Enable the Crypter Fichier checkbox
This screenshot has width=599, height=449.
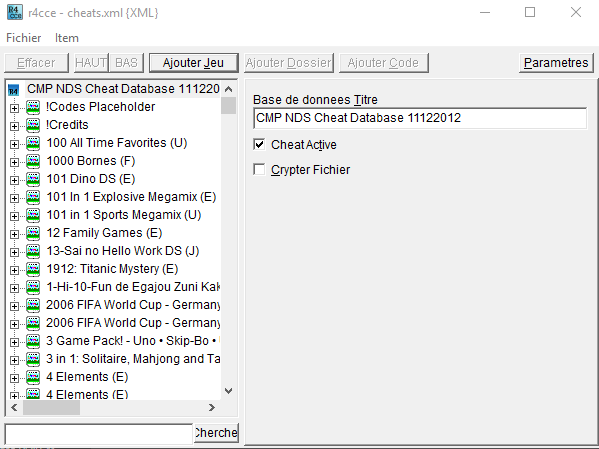pyautogui.click(x=259, y=169)
